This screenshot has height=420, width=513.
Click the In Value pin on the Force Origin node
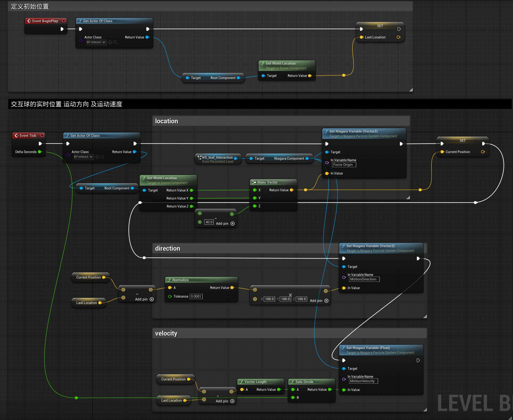(x=327, y=174)
